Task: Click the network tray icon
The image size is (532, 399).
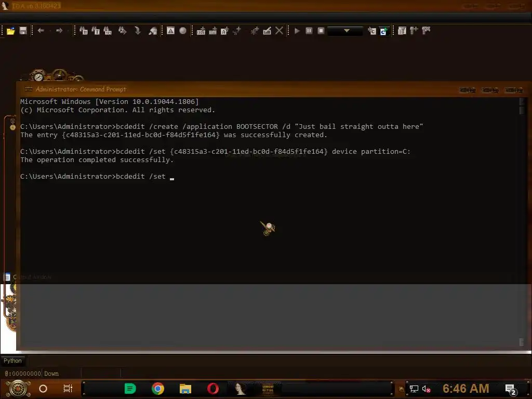Action: pos(414,389)
